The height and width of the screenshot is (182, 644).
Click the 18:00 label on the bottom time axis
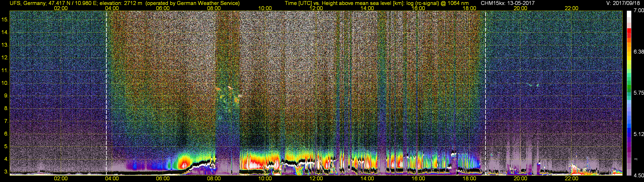(469, 179)
